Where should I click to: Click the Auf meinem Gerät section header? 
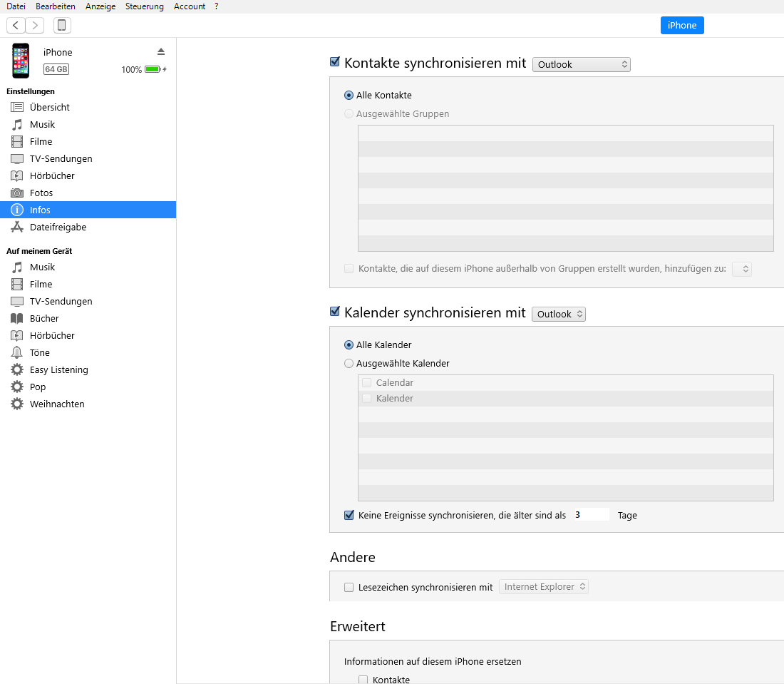click(39, 251)
